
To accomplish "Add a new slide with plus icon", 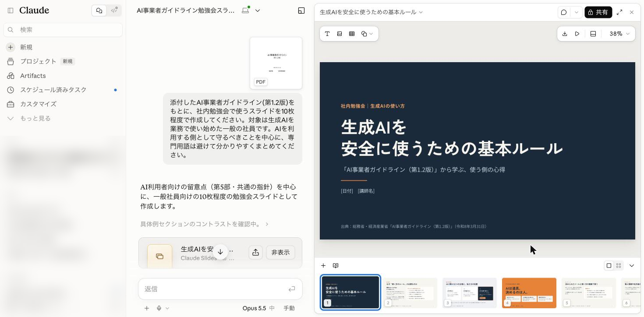I will tap(323, 265).
